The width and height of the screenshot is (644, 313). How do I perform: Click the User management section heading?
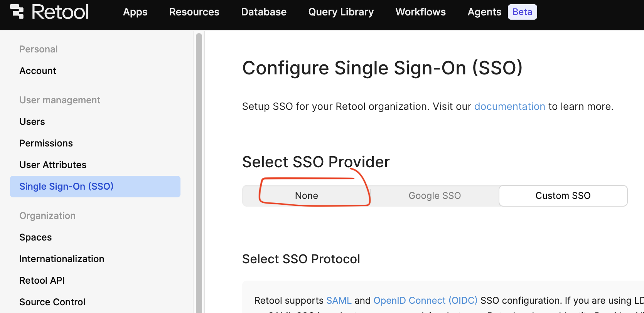click(60, 100)
